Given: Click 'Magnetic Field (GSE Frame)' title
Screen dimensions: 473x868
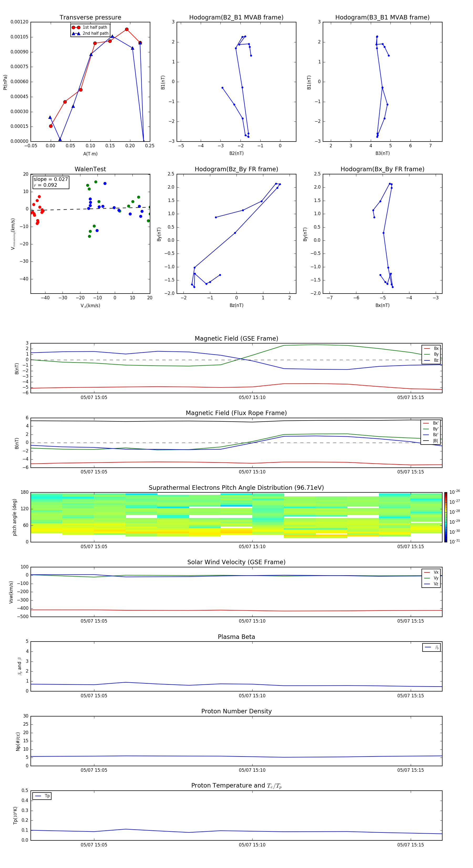Looking at the screenshot, I should pyautogui.click(x=236, y=339).
